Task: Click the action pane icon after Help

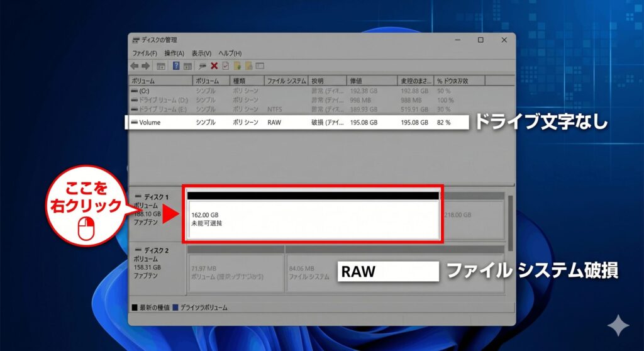Action: point(187,66)
